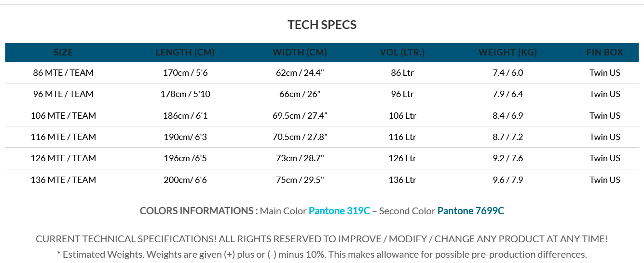
Task: Click the FIN BOX column header
Action: point(604,53)
